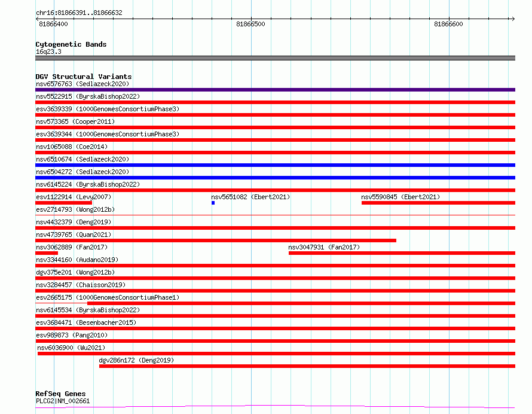Screen dimensions: 532x414
Task: Open nsv3284457 (Chaisson2019) variant
Action: [81, 285]
